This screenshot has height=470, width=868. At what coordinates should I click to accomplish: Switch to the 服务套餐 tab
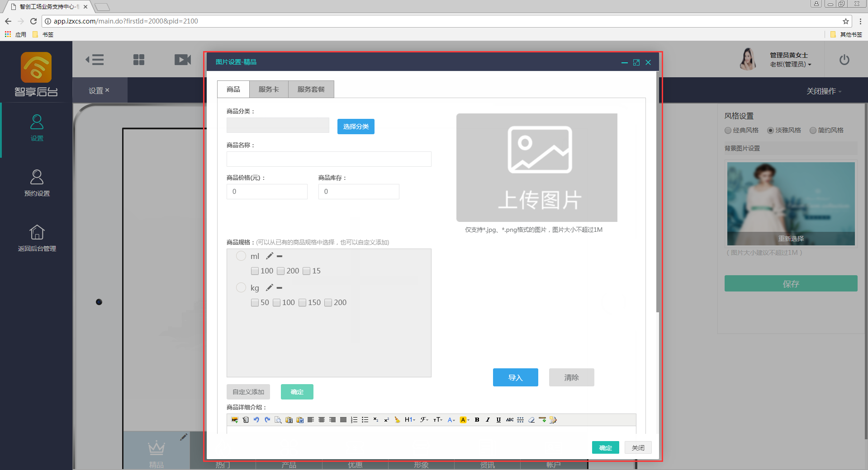pyautogui.click(x=311, y=89)
